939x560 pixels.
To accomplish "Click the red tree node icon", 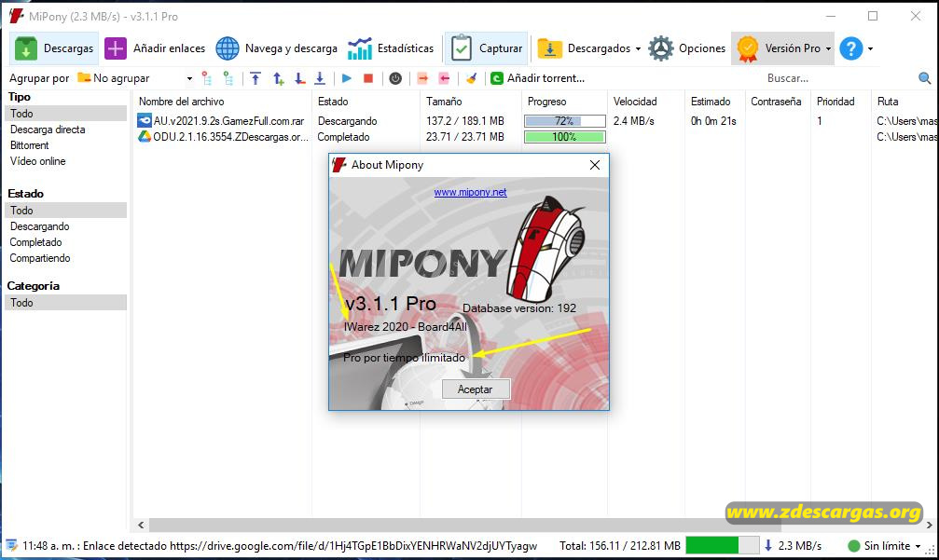I will [207, 78].
